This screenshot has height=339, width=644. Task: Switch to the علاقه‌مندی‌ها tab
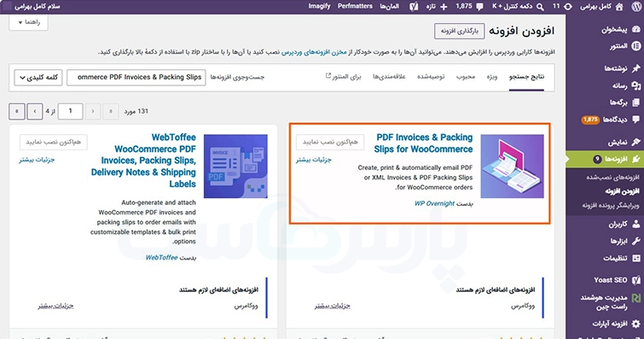tap(389, 77)
